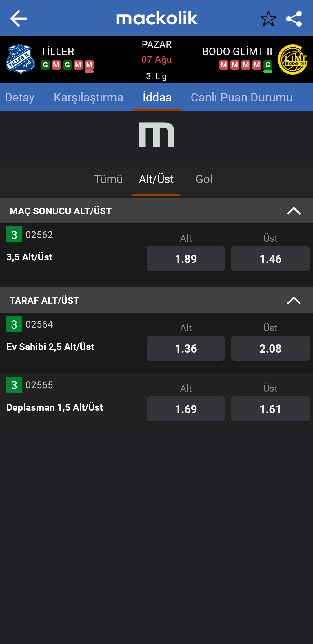Mark match as favorite with star icon

[268, 19]
